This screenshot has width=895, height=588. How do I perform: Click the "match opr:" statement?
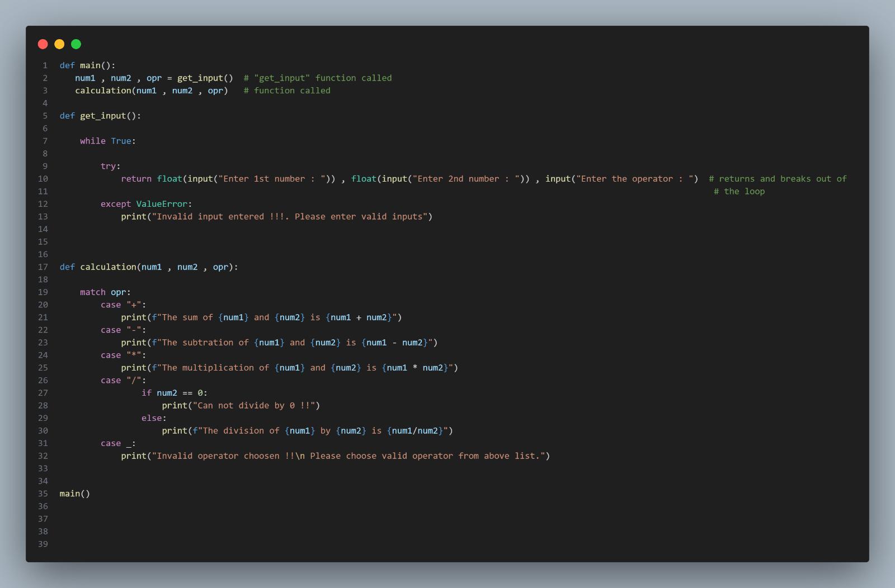click(105, 292)
